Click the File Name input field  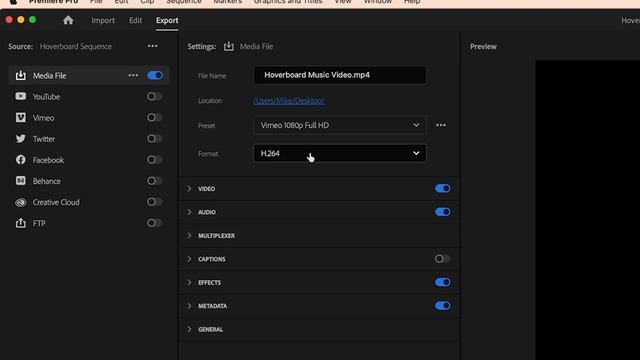click(x=340, y=75)
